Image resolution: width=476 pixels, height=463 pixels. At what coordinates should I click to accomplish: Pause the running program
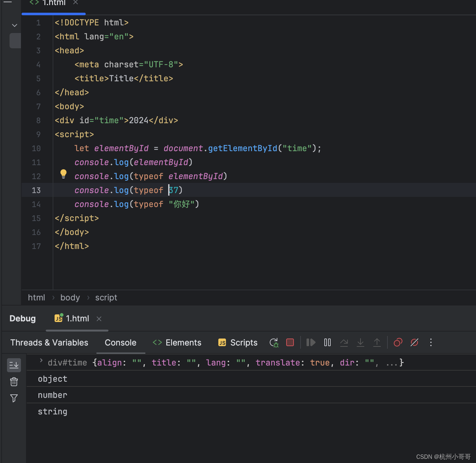click(x=327, y=342)
